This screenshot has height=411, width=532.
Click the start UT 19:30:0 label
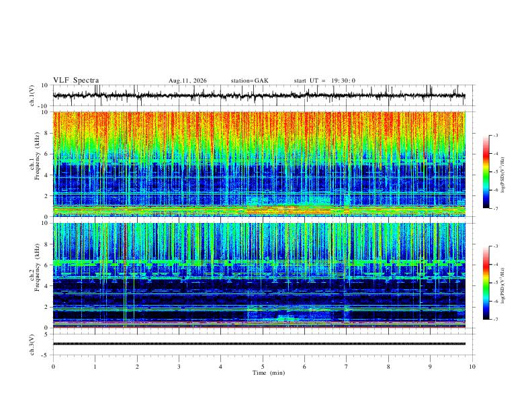click(x=324, y=81)
